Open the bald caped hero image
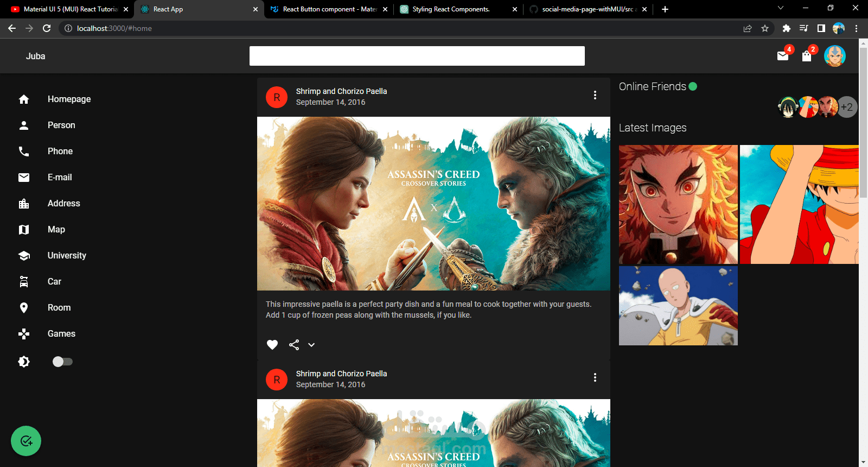Viewport: 868px width, 467px height. pyautogui.click(x=678, y=306)
